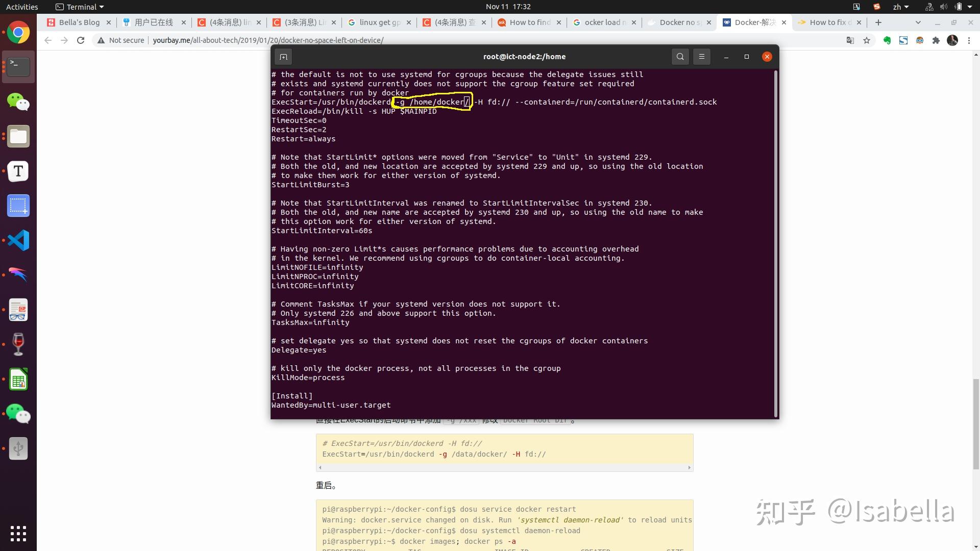Open a new Chrome tab
The image size is (980, 551).
point(878,22)
